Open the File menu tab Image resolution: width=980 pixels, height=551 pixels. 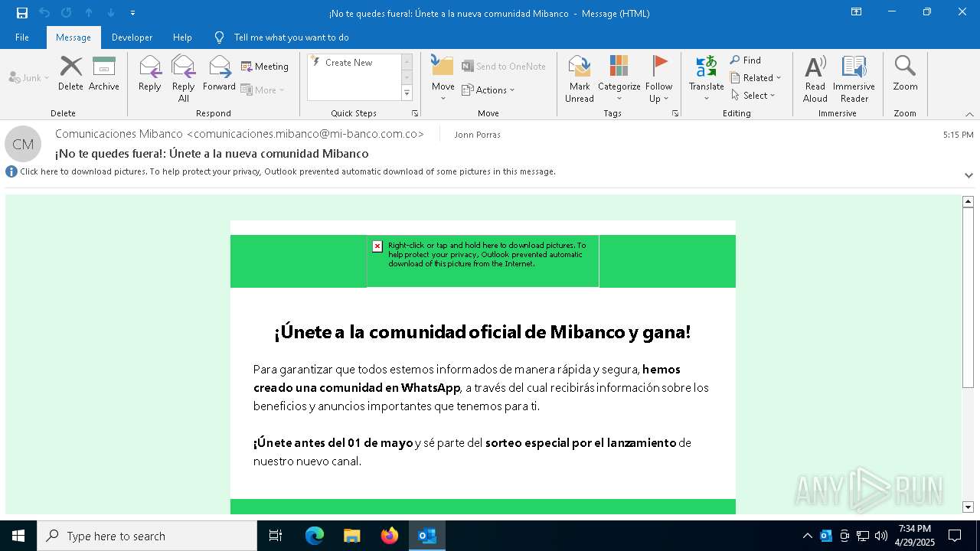tap(22, 37)
